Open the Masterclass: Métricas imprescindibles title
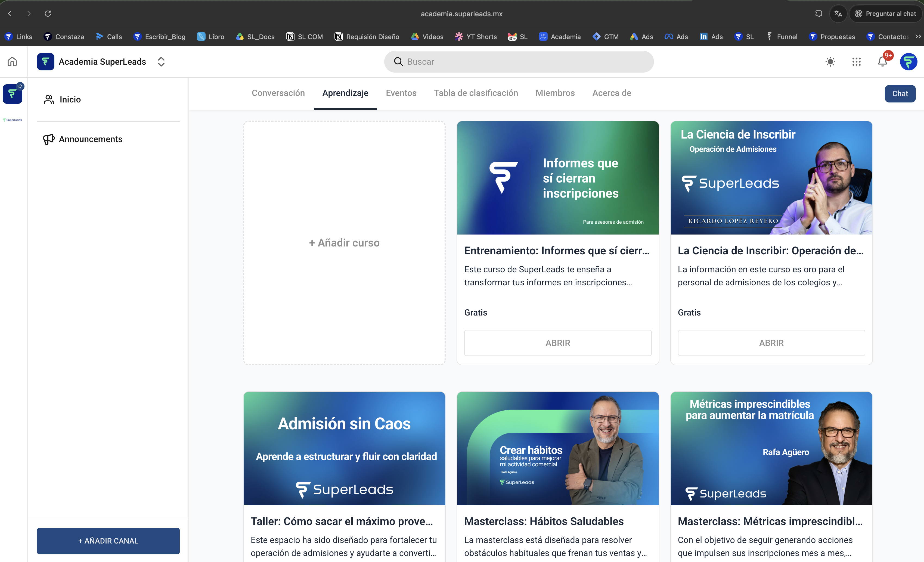 click(x=770, y=521)
